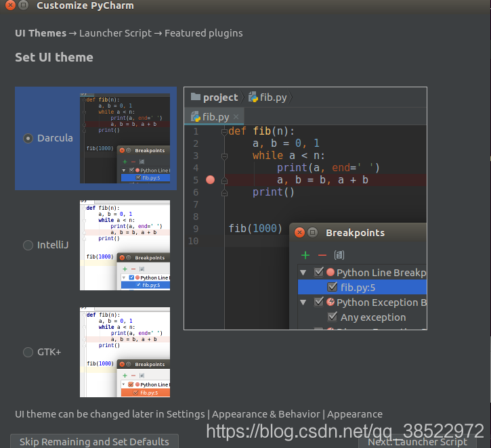Click the Python Line Breakp label in tree
491x448 pixels.
tap(381, 273)
